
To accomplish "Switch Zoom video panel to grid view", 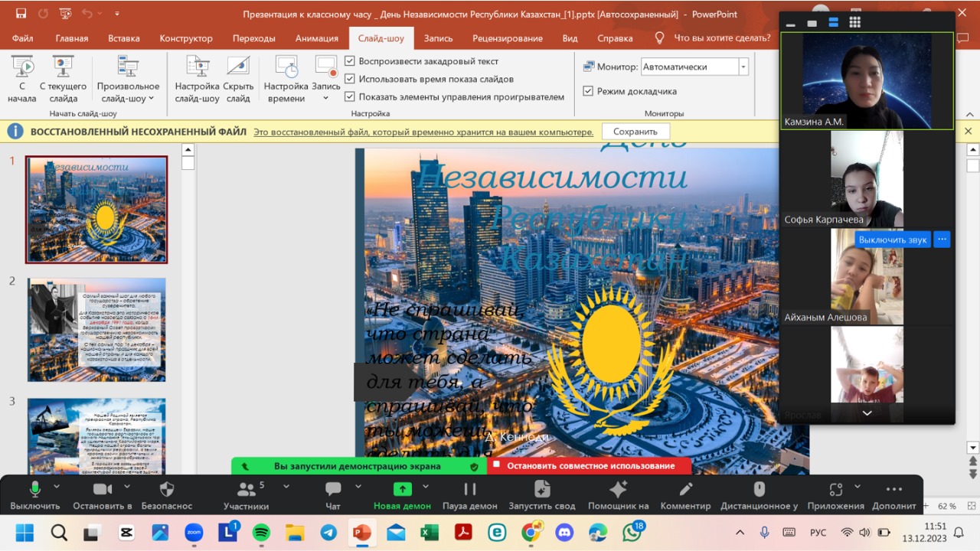I will coord(855,22).
